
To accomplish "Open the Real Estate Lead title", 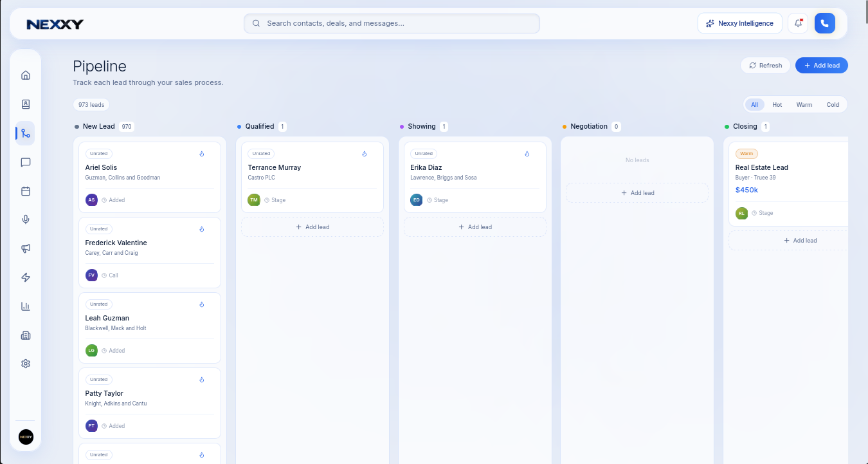I will 762,167.
